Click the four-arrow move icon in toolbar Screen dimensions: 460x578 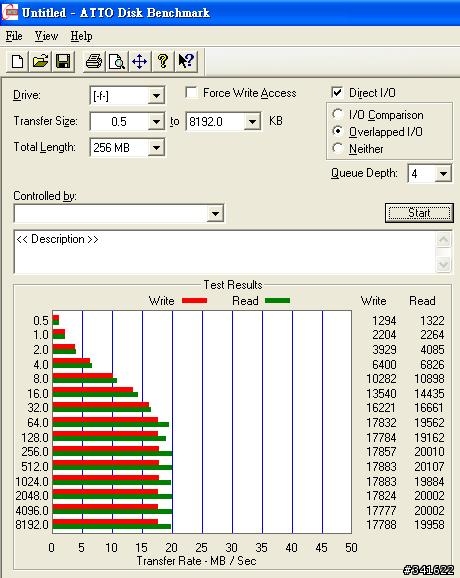click(139, 61)
